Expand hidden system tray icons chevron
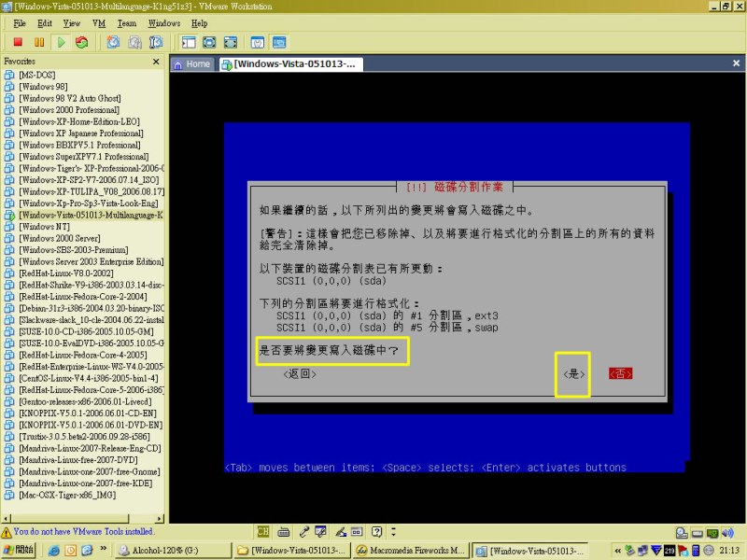The height and width of the screenshot is (560, 747). [x=618, y=551]
